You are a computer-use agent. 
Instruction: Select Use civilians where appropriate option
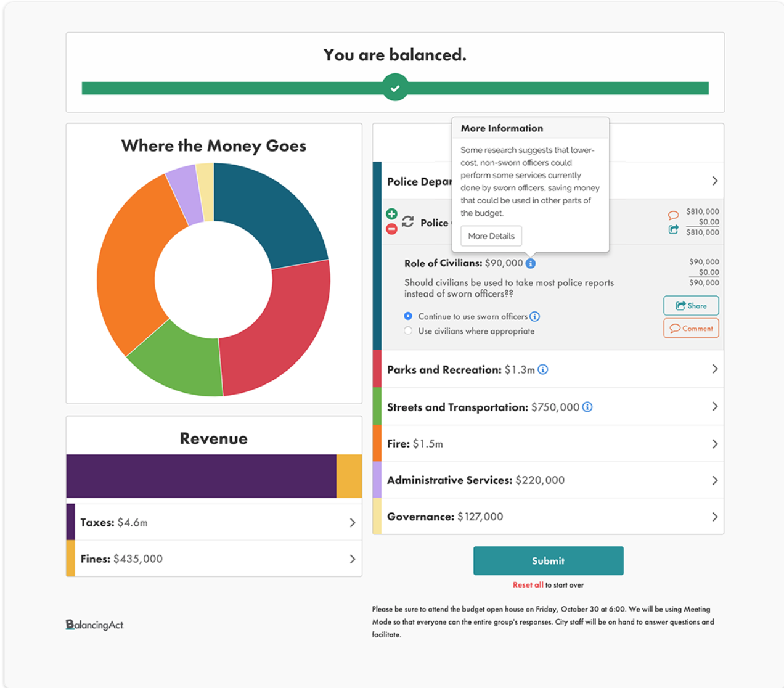pyautogui.click(x=408, y=331)
